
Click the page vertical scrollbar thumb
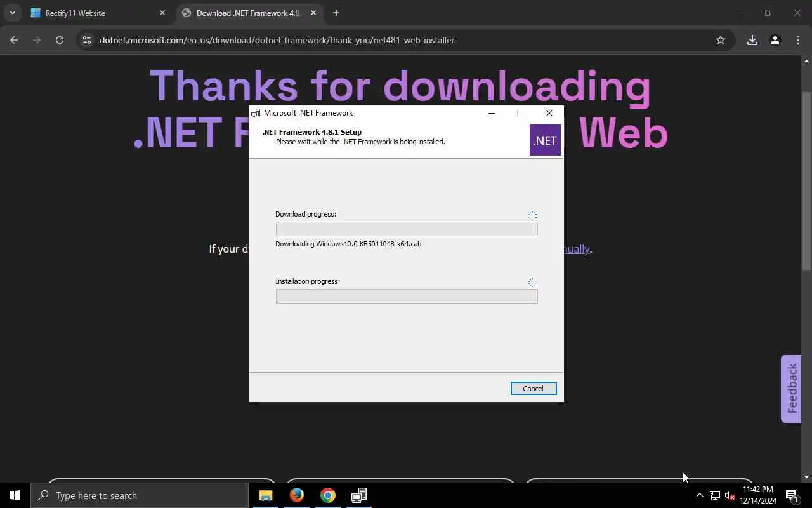[x=806, y=181]
